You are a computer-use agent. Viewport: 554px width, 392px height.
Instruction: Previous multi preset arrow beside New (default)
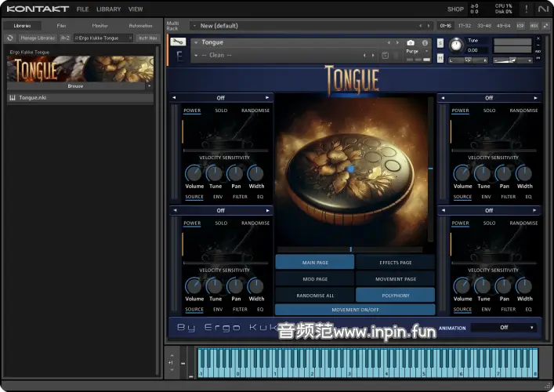[420, 26]
